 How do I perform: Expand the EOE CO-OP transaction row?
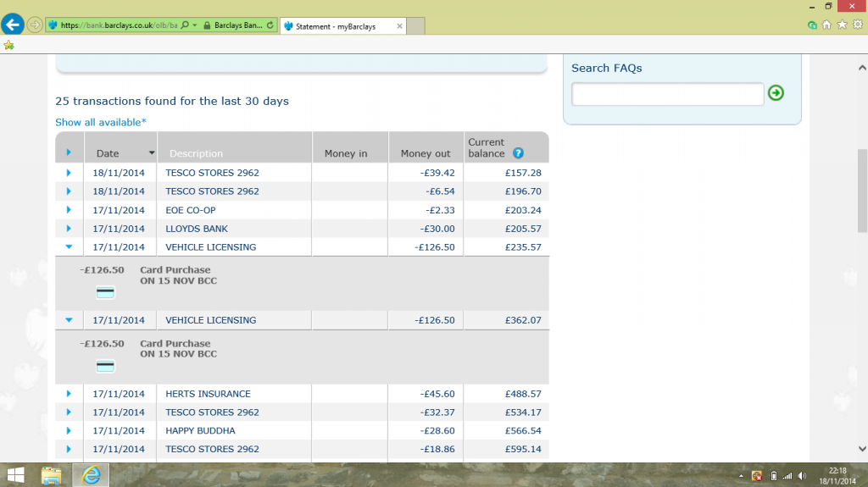coord(69,210)
